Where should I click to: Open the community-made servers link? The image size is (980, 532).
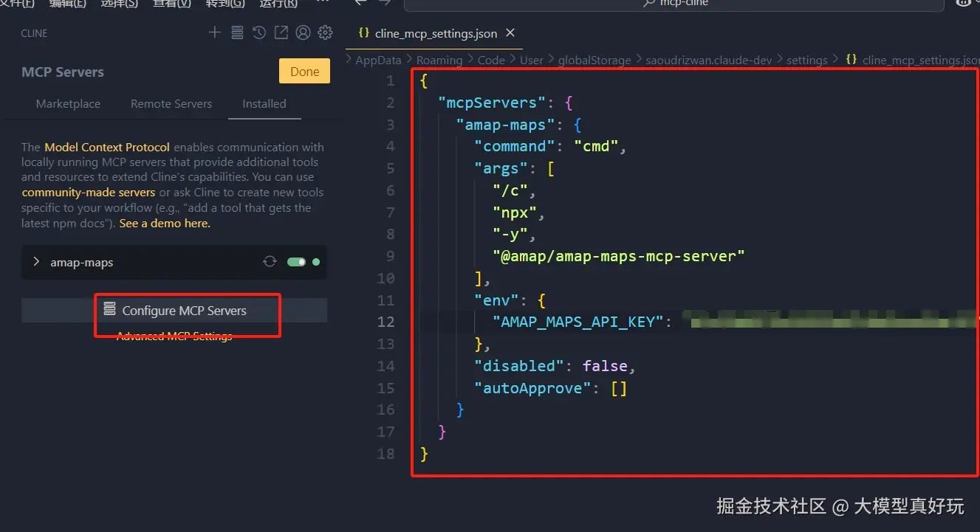pos(89,192)
